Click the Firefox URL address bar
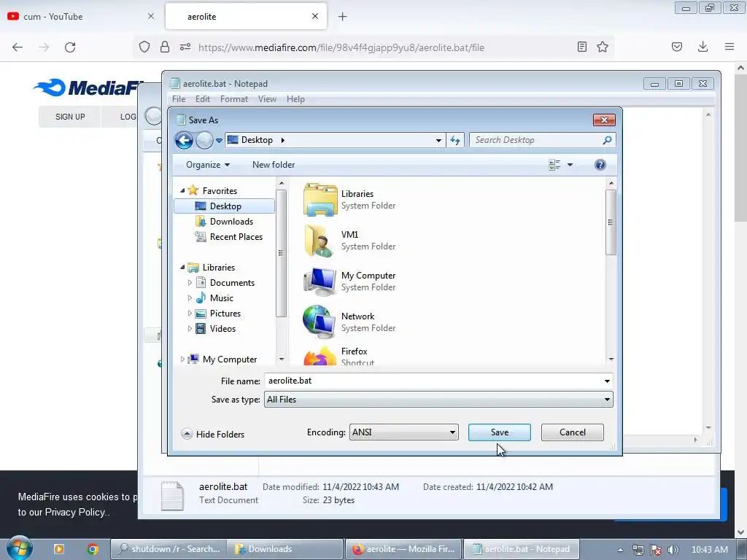The width and height of the screenshot is (747, 560). [341, 47]
